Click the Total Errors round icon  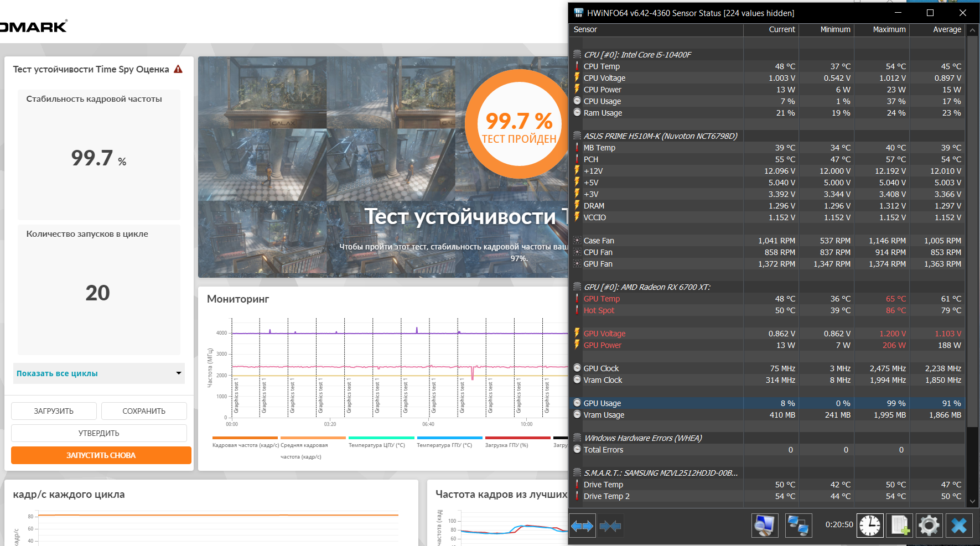(x=577, y=450)
